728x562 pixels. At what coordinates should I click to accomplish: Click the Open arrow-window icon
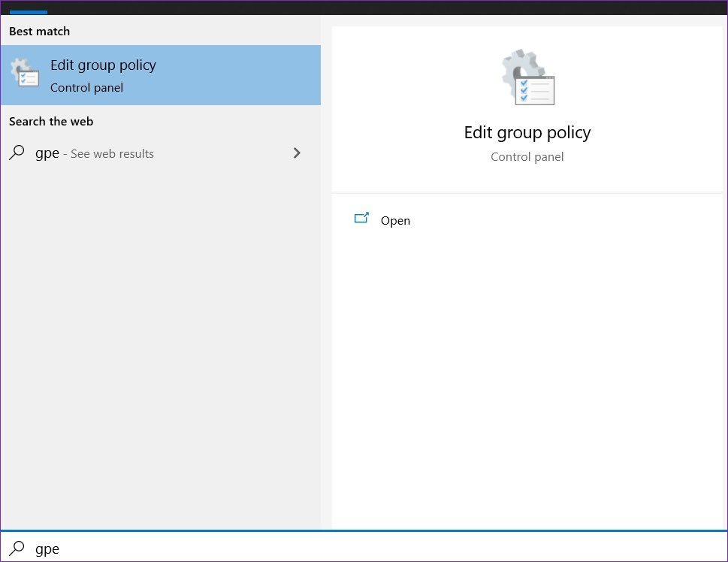(361, 218)
